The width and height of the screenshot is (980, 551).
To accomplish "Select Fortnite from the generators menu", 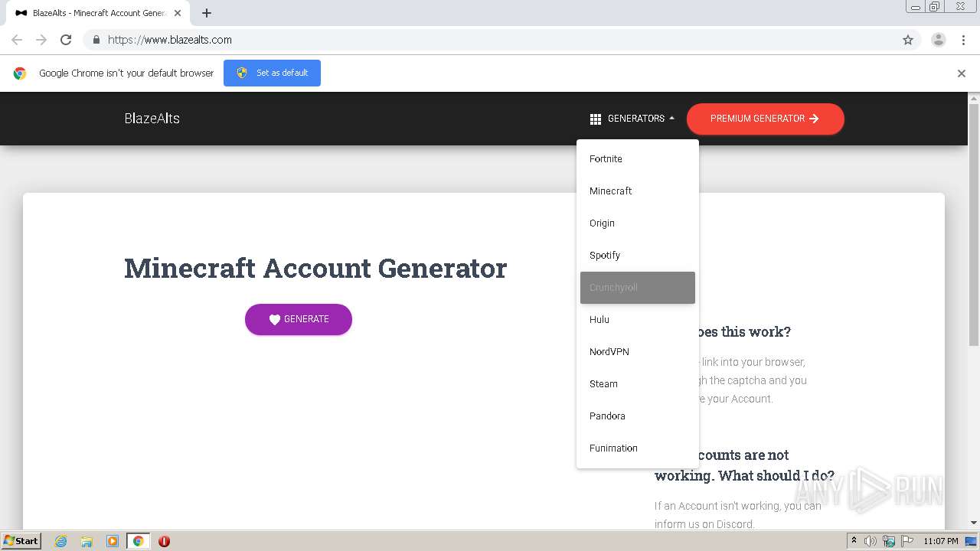I will [637, 159].
